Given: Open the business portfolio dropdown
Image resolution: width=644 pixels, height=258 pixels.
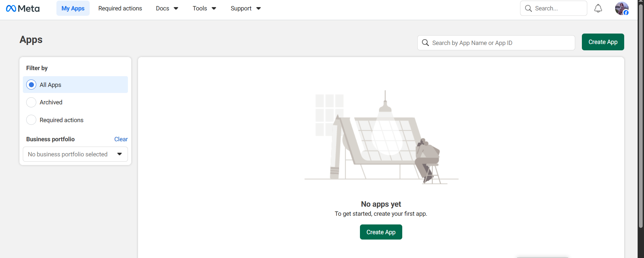Looking at the screenshot, I should pyautogui.click(x=75, y=154).
